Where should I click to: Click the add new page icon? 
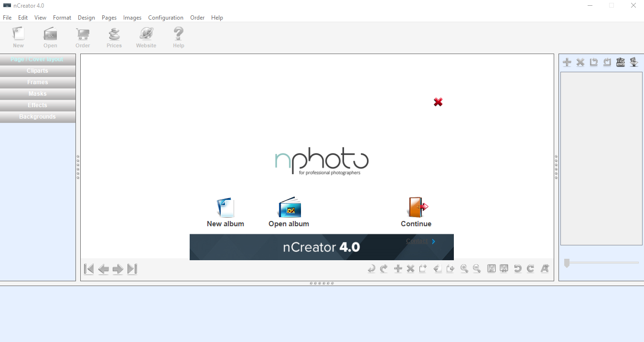click(x=423, y=269)
